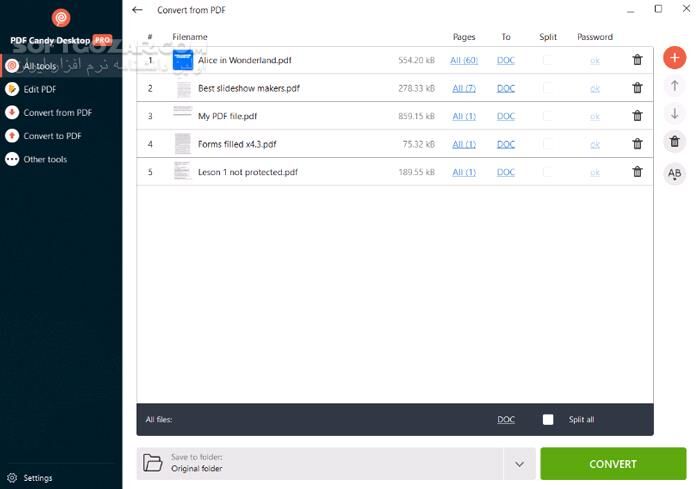Toggle Split checkbox for Best slideshow makers.pdf
The height and width of the screenshot is (489, 700).
[x=547, y=88]
